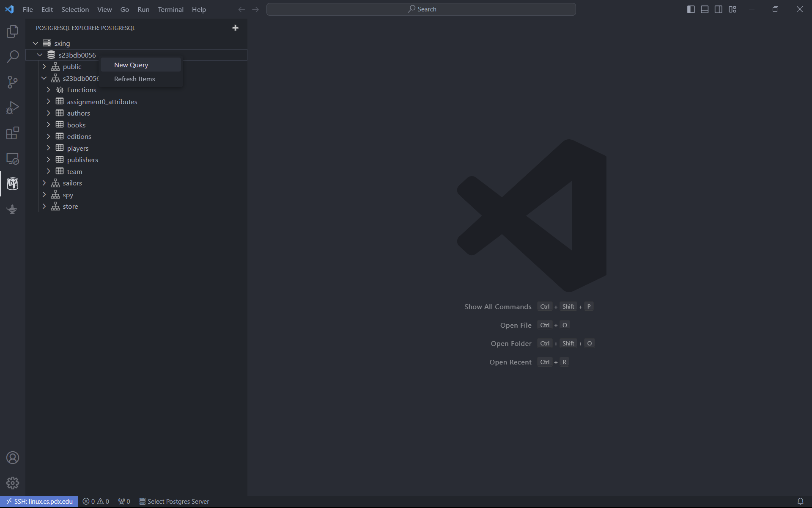Toggle the secondary side bar layout button
Viewport: 812px width, 508px height.
[719, 9]
